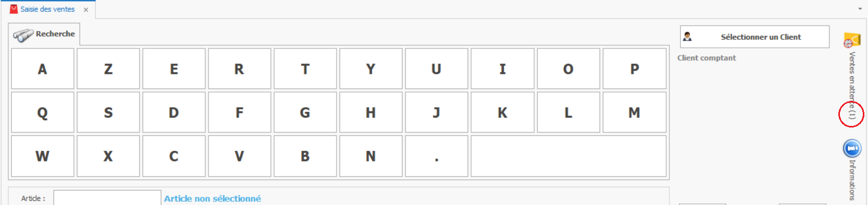The height and width of the screenshot is (205, 868).
Task: Switch to the Saisie des ventes tab
Action: click(47, 9)
